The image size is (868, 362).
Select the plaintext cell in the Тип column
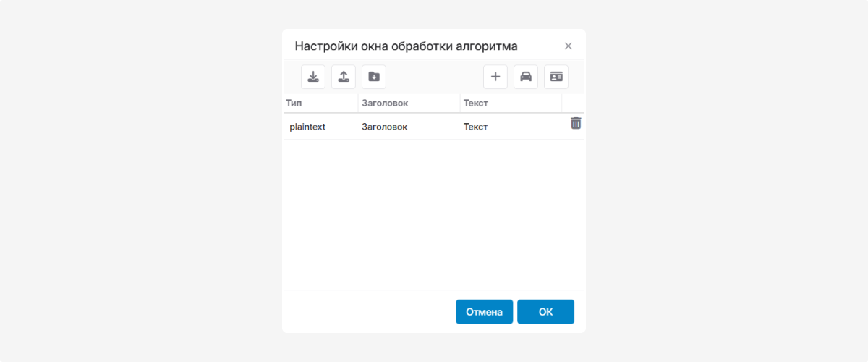308,127
